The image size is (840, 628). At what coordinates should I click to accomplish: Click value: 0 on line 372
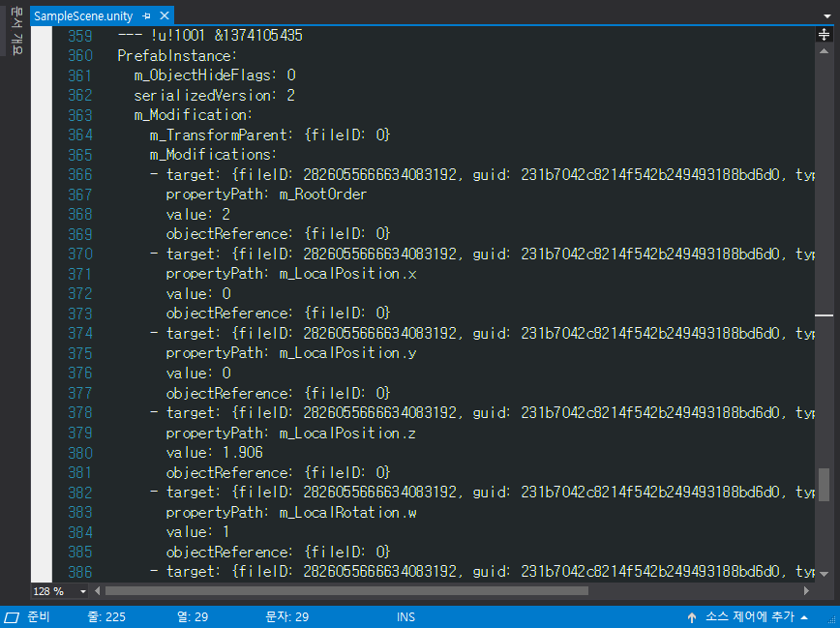[198, 293]
